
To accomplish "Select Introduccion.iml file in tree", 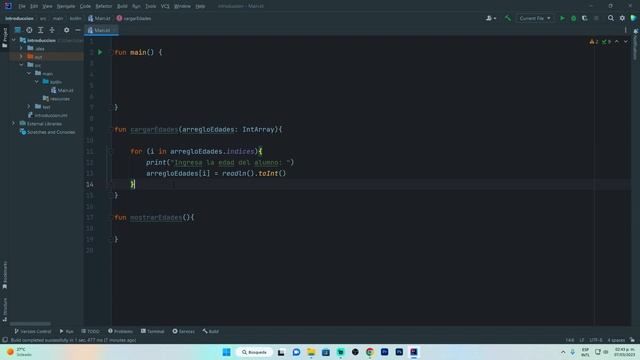I will click(x=47, y=116).
